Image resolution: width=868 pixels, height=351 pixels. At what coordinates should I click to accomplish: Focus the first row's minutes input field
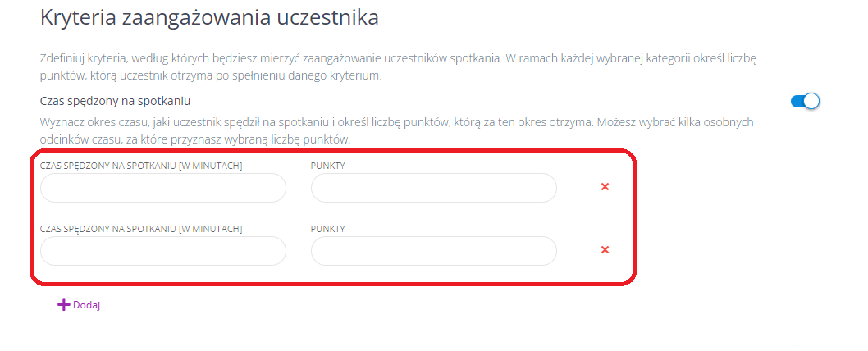coord(162,188)
